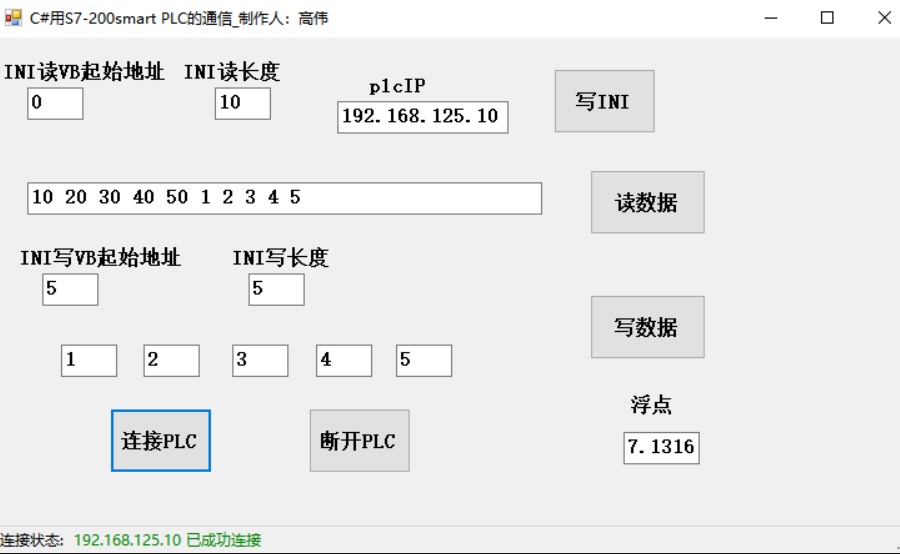Viewport: 900px width, 554px height.
Task: Click the write value box containing 1
Action: (89, 360)
